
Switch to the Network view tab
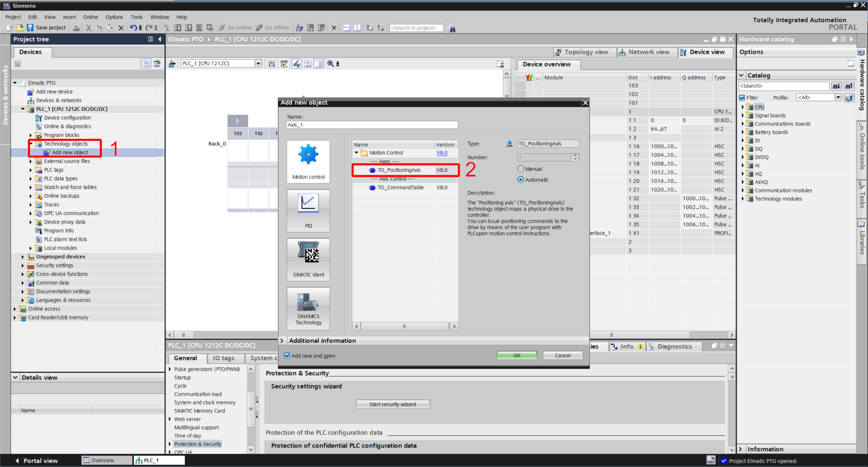pyautogui.click(x=644, y=52)
